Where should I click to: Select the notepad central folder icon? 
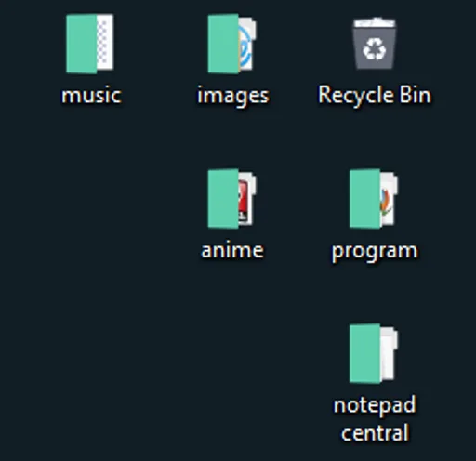[x=374, y=353]
